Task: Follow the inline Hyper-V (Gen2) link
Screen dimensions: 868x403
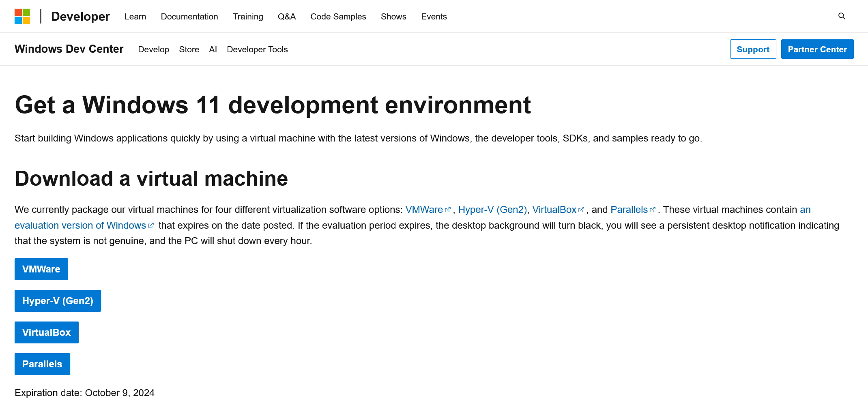Action: point(492,210)
